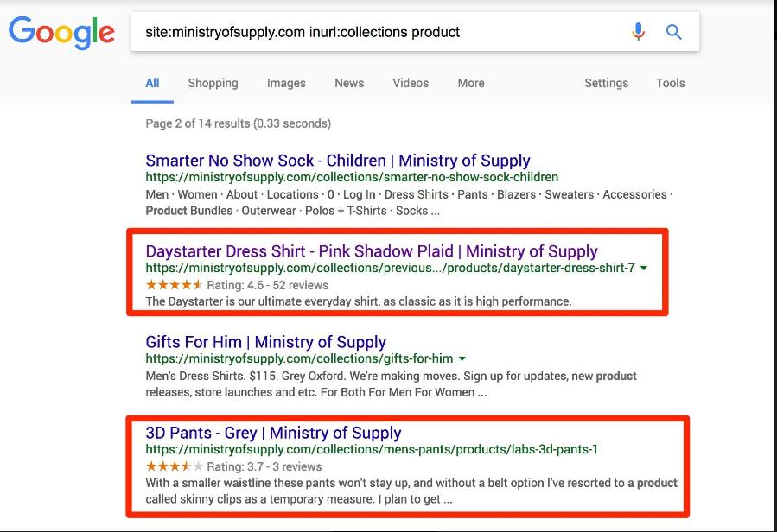Viewport: 777px width, 532px height.
Task: Click the Google logo
Action: pyautogui.click(x=61, y=33)
